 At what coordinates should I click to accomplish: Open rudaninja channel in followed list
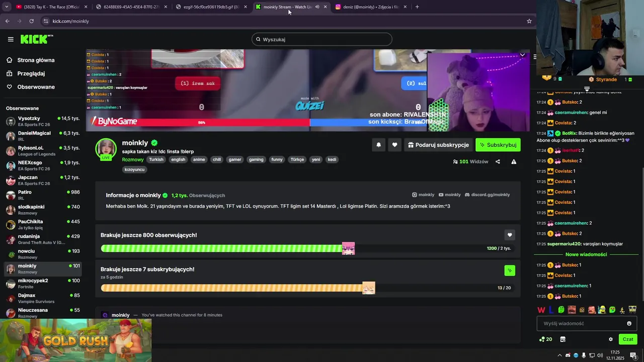42,239
